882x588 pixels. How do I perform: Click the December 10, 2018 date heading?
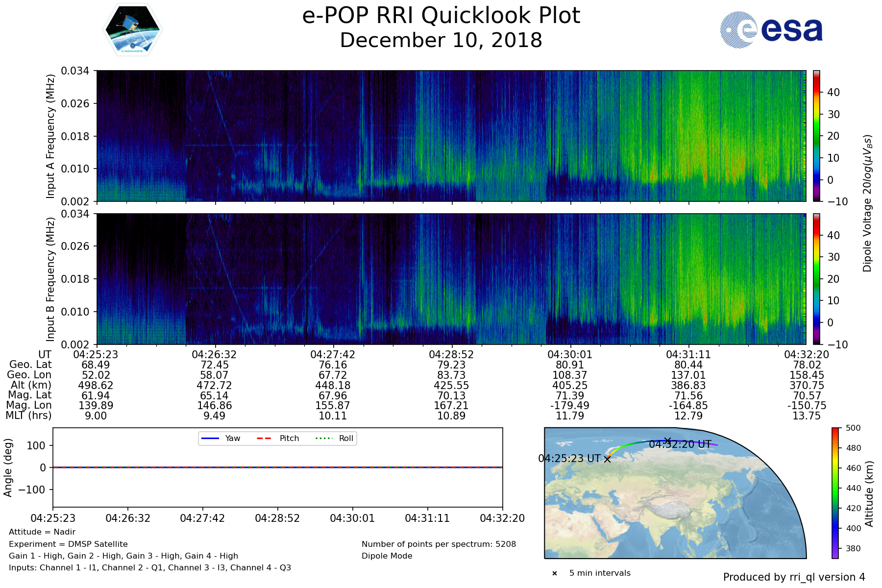click(x=441, y=40)
